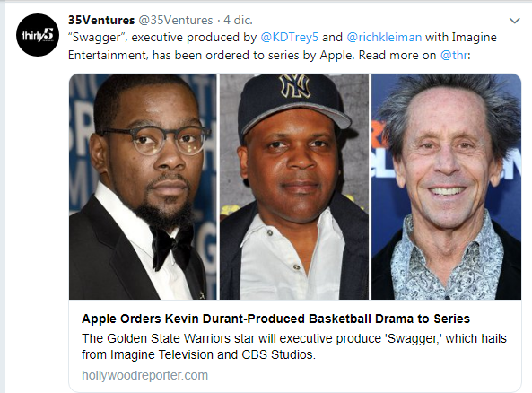Click the @35Ventures handle

[x=176, y=20]
